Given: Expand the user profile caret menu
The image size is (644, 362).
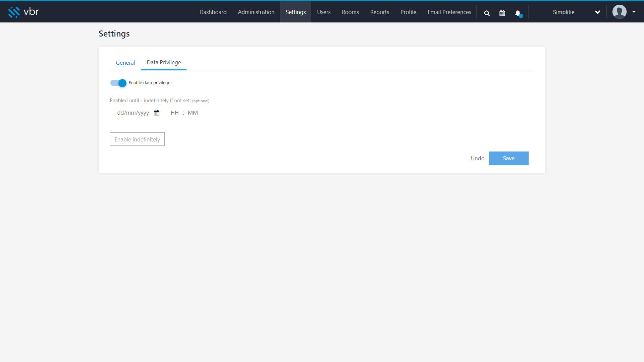Looking at the screenshot, I should coord(634,12).
